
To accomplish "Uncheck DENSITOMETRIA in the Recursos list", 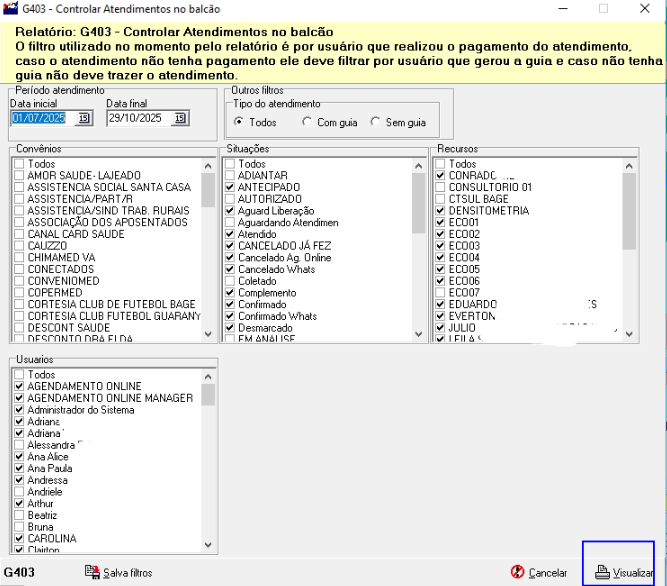I will point(441,211).
